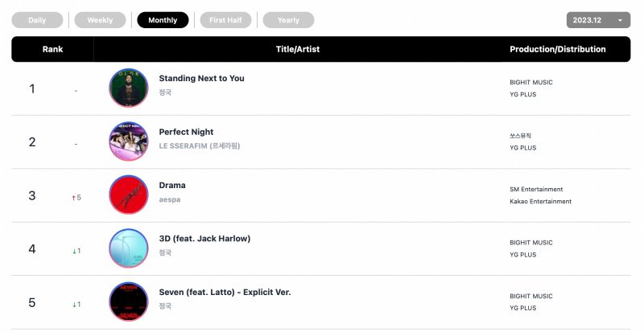644x332 pixels.
Task: Switch to the First Half chart tab
Action: coord(226,20)
